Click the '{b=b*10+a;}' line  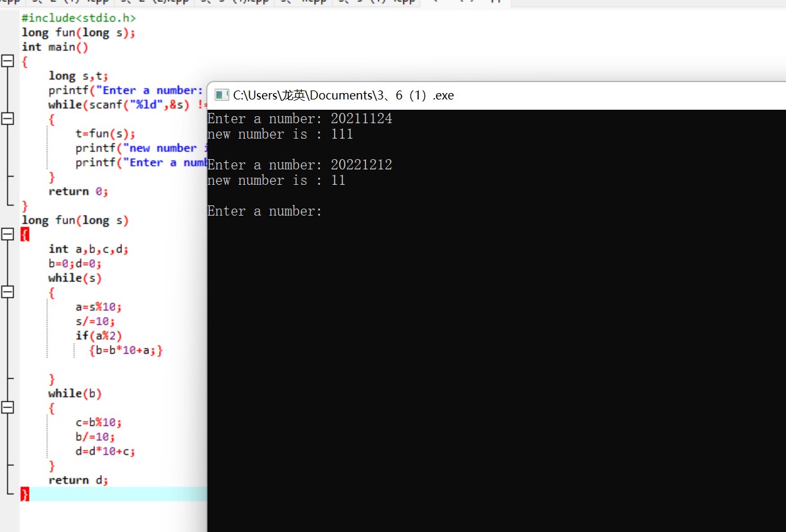(126, 350)
